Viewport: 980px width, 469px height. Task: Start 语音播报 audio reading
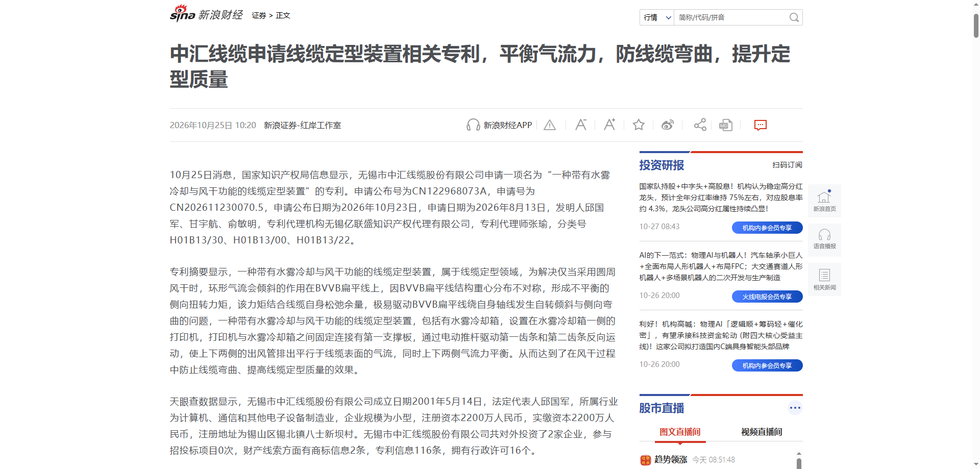click(824, 240)
